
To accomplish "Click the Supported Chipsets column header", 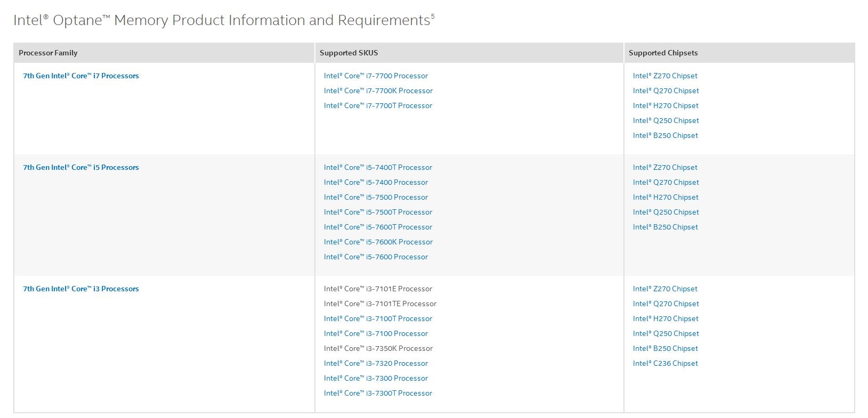I will point(663,53).
